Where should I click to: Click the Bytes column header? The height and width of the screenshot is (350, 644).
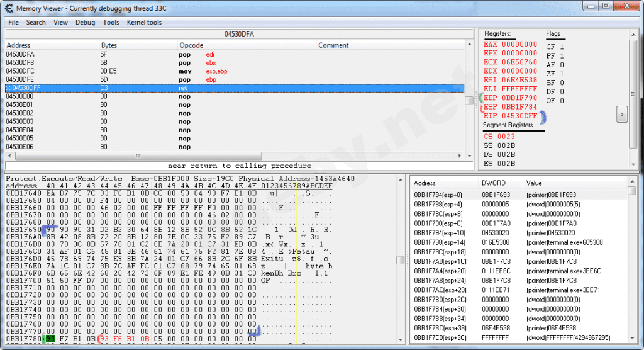point(138,45)
